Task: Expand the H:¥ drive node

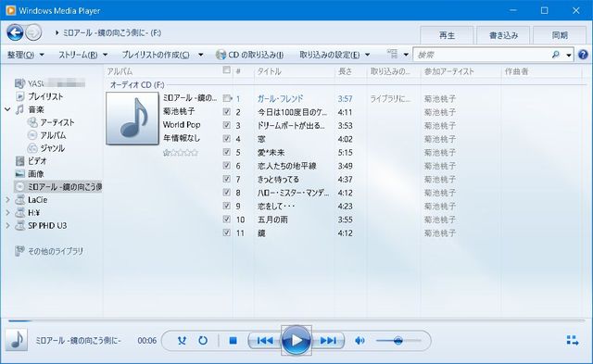Action: point(7,213)
